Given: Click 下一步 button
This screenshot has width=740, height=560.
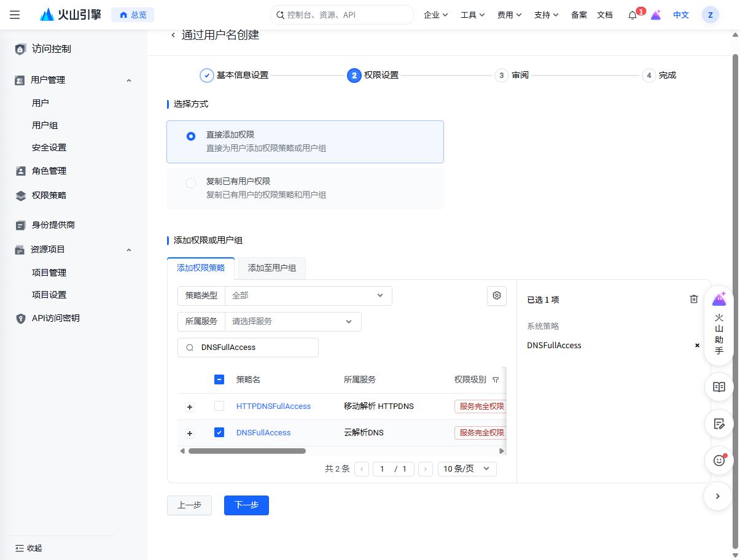Looking at the screenshot, I should coord(246,505).
